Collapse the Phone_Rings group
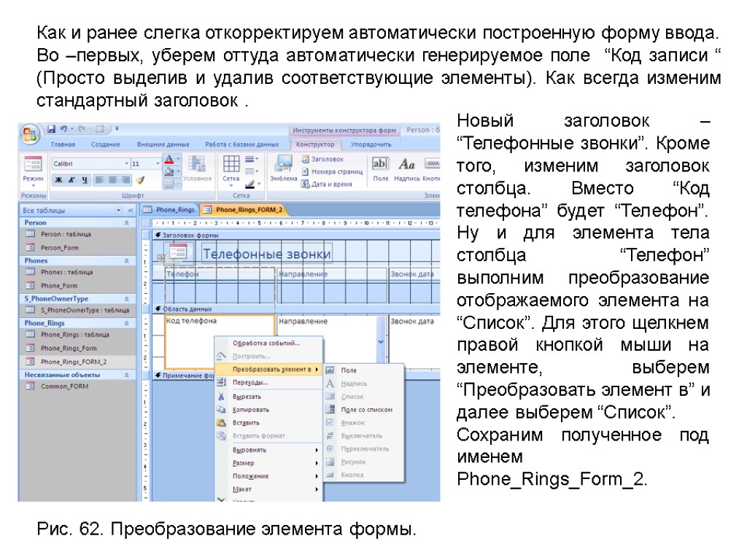The height and width of the screenshot is (560, 747). point(127,323)
